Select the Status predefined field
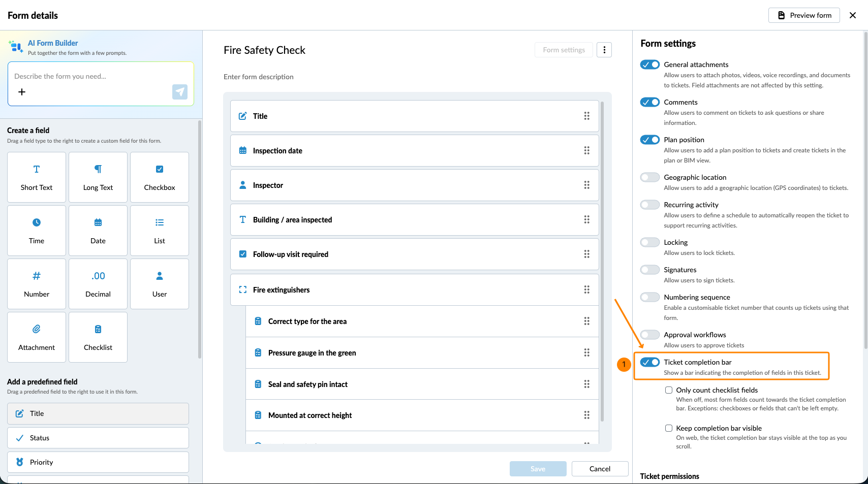The width and height of the screenshot is (868, 484). click(98, 438)
